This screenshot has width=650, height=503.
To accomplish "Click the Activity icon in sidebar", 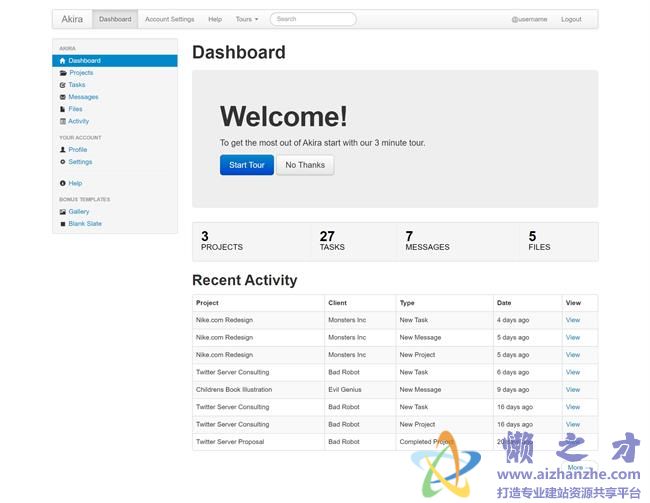I will 63,121.
